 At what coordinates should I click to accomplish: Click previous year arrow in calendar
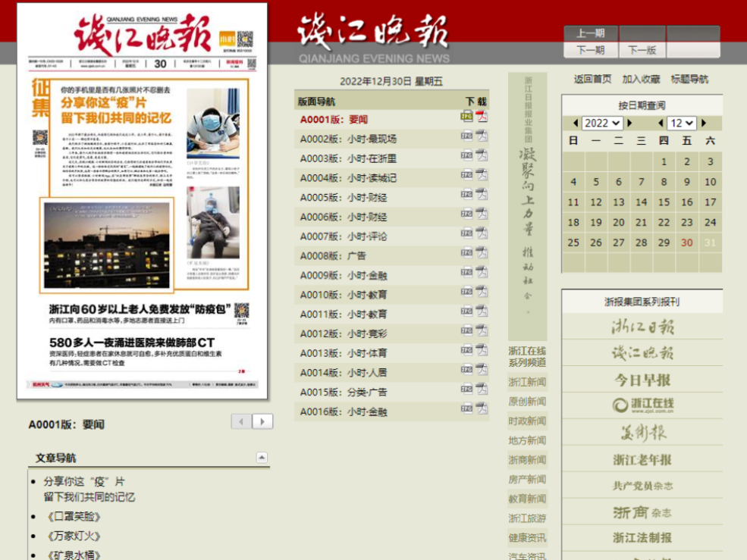click(576, 123)
